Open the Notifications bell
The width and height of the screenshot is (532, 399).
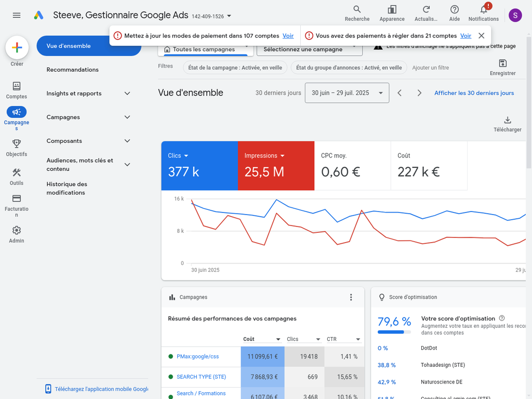(484, 14)
